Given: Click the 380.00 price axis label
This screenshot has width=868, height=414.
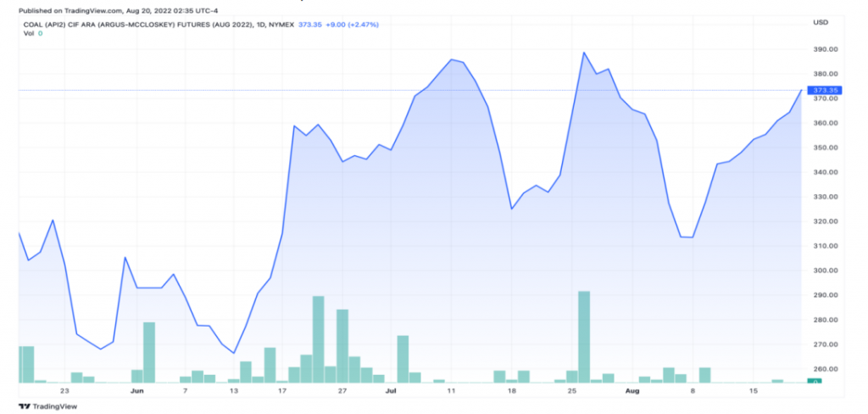Looking at the screenshot, I should (x=824, y=75).
